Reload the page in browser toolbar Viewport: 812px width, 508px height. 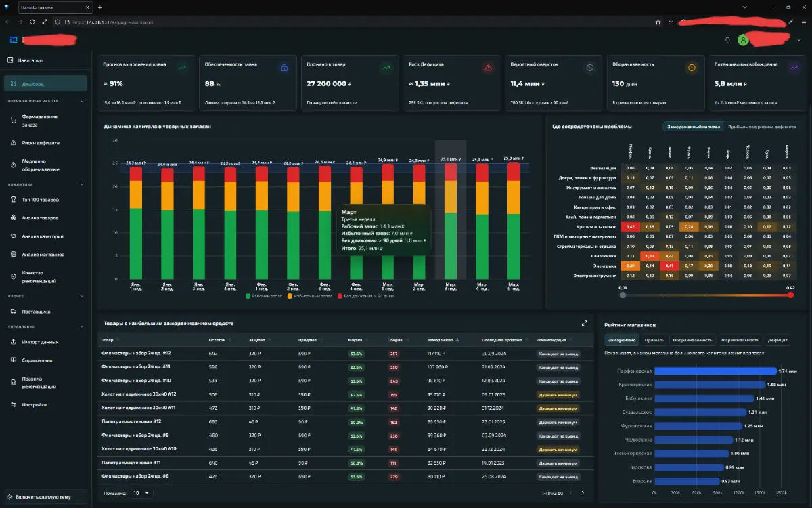(32, 22)
